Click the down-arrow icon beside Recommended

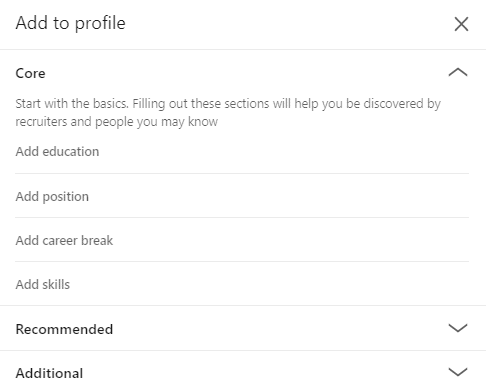(x=458, y=328)
